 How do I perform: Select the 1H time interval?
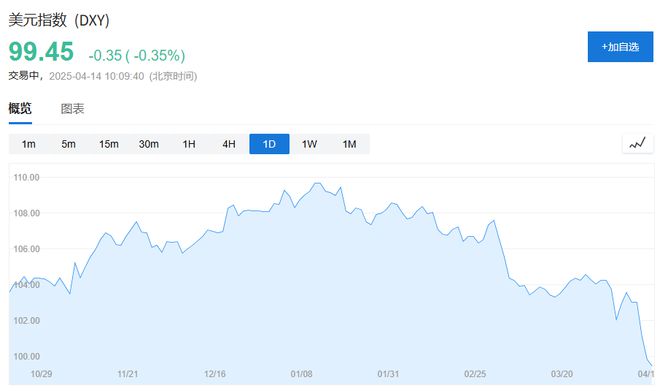(189, 144)
